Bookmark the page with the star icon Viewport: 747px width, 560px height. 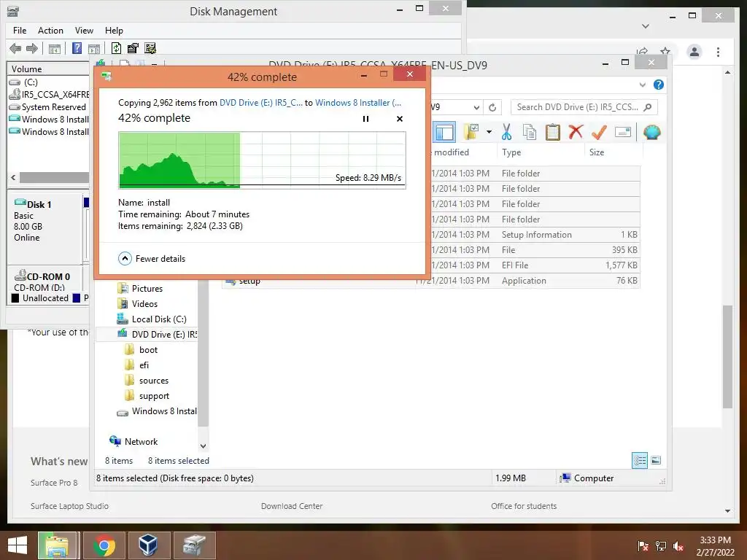click(x=665, y=51)
